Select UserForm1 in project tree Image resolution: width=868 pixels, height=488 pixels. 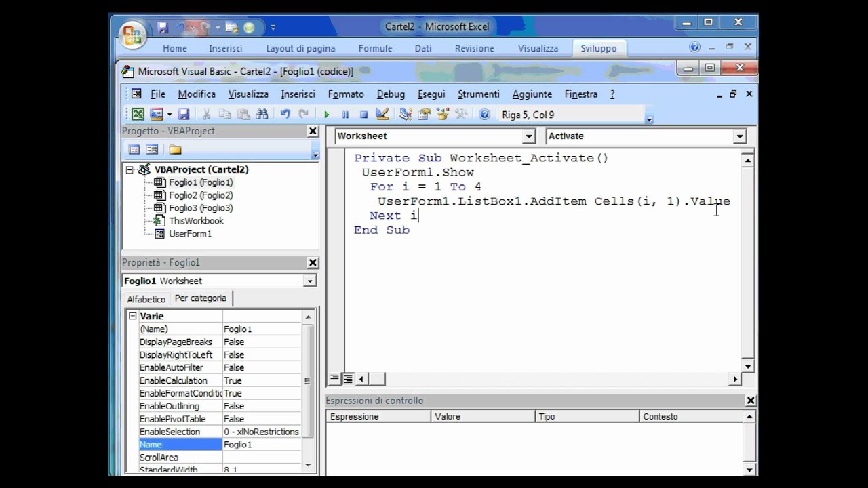click(191, 234)
